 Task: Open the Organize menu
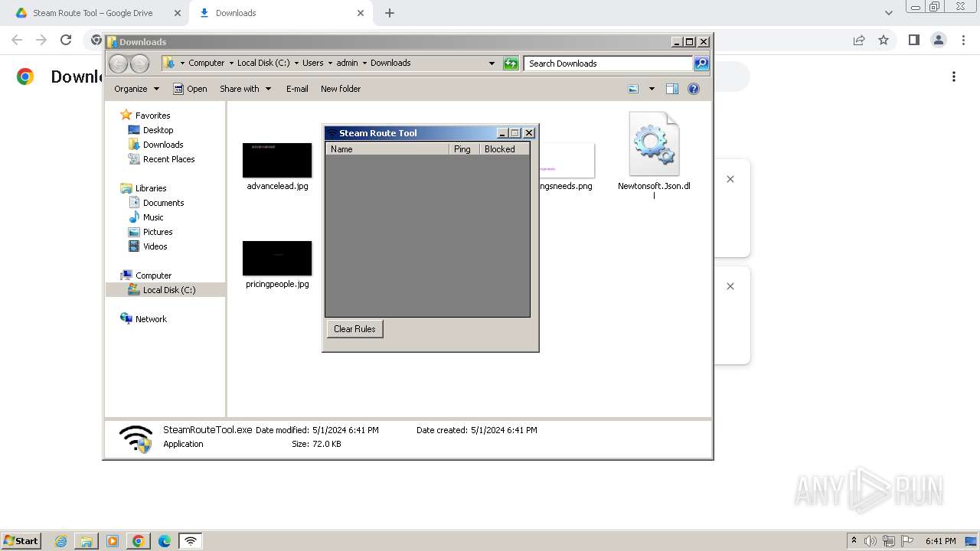click(x=136, y=89)
